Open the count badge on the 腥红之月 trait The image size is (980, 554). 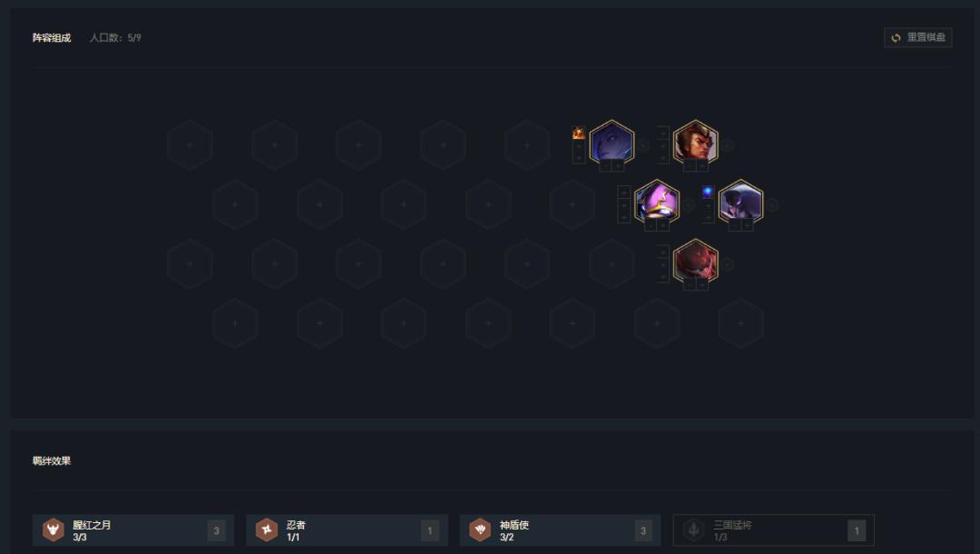point(216,530)
